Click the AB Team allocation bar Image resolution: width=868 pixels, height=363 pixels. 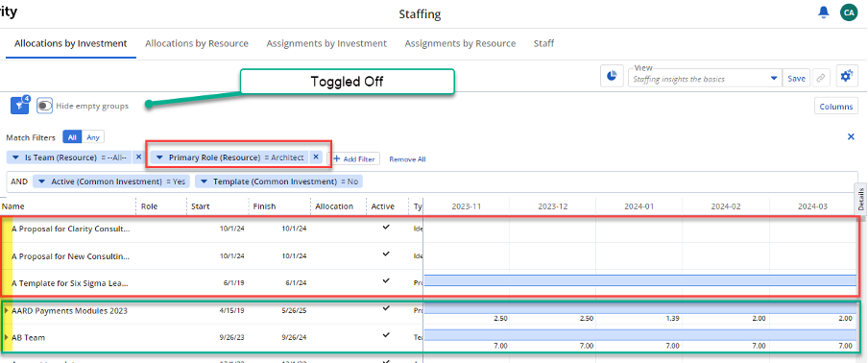(639, 335)
